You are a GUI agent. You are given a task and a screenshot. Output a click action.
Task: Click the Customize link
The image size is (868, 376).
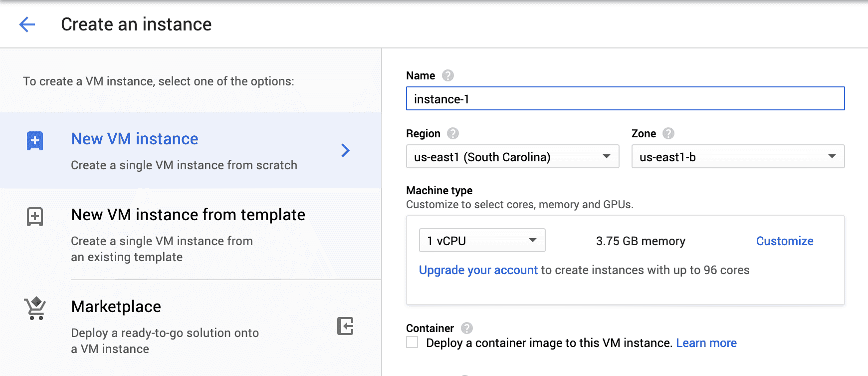tap(785, 241)
